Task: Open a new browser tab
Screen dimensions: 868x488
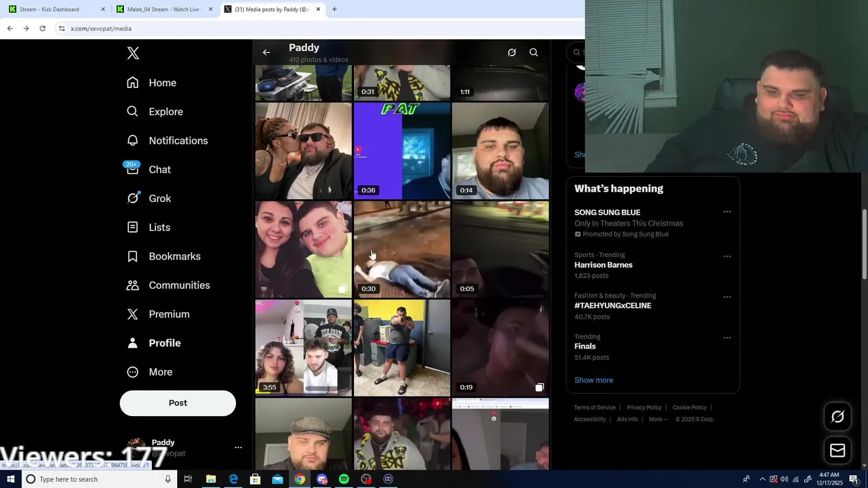Action: (334, 9)
